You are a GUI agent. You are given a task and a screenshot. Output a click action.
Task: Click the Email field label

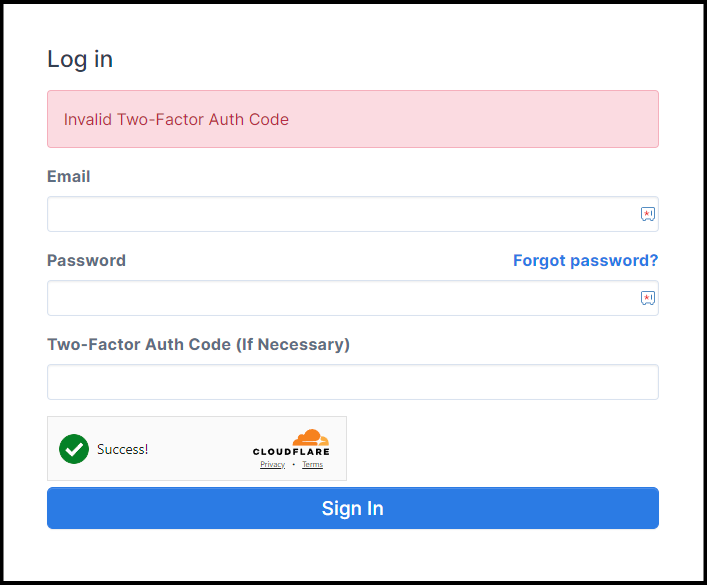click(x=69, y=176)
